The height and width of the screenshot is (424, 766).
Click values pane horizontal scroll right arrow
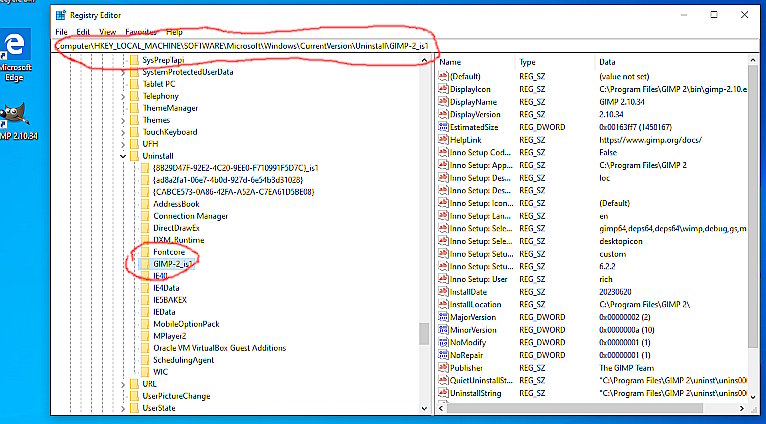pos(742,408)
